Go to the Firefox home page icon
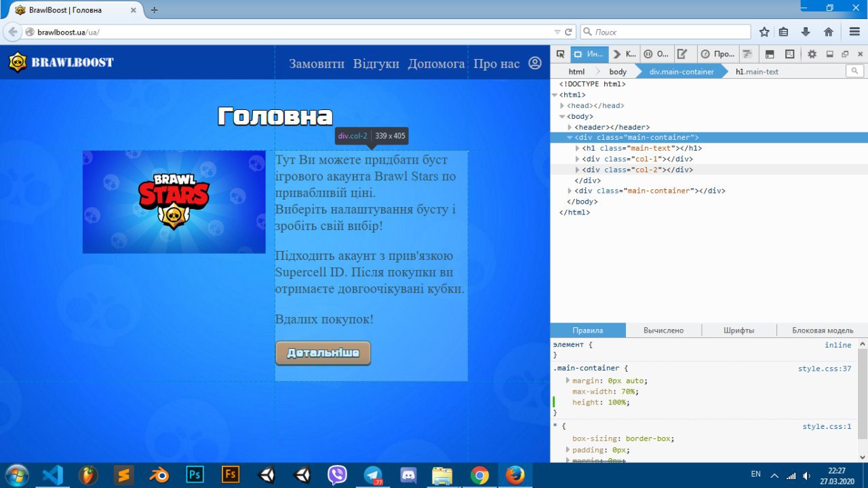The width and height of the screenshot is (868, 488). tap(828, 32)
